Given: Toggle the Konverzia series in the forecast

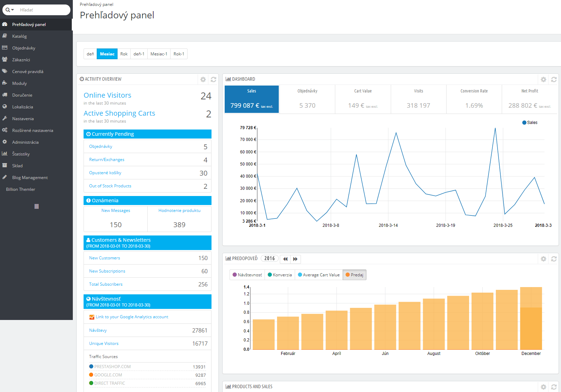Looking at the screenshot, I should [x=279, y=275].
